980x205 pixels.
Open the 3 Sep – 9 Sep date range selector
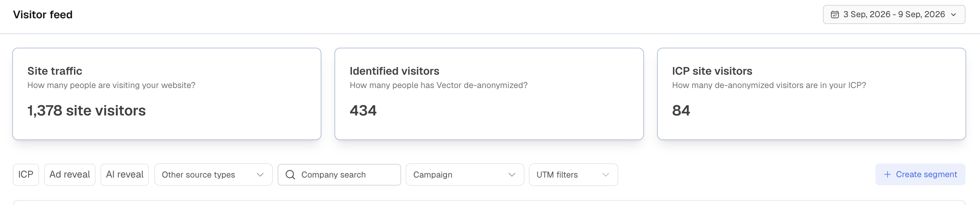click(894, 14)
